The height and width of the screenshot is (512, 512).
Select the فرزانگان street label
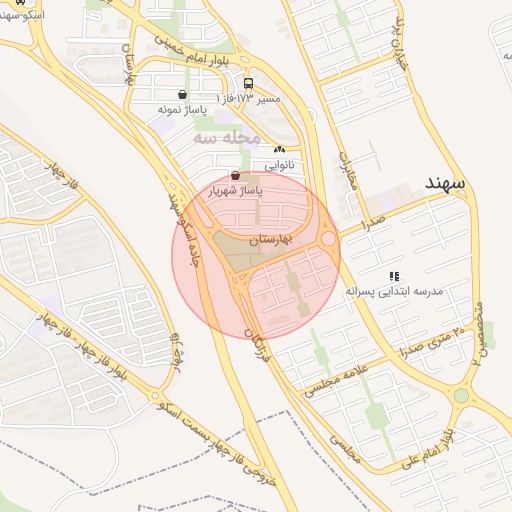click(x=257, y=345)
